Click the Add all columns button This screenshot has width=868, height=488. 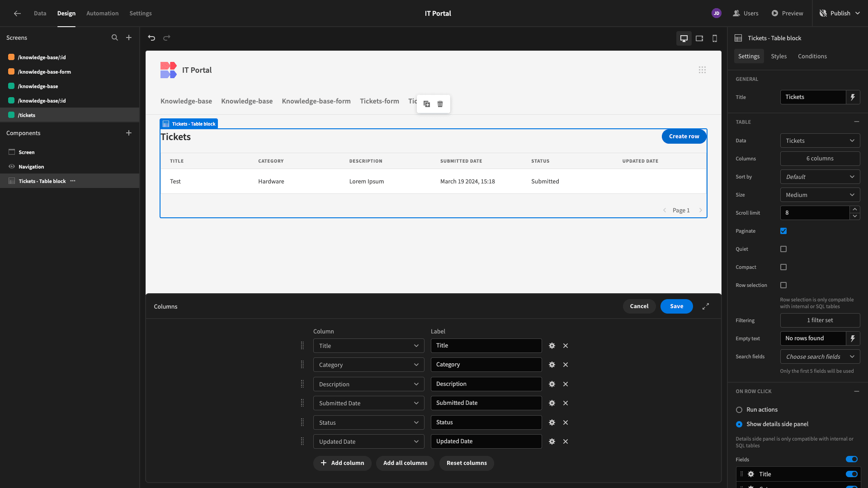click(405, 463)
